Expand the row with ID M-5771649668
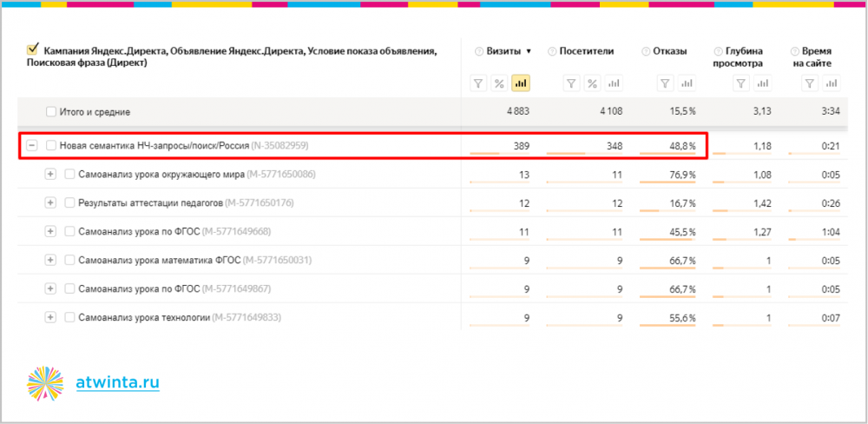868x424 pixels. [x=50, y=231]
